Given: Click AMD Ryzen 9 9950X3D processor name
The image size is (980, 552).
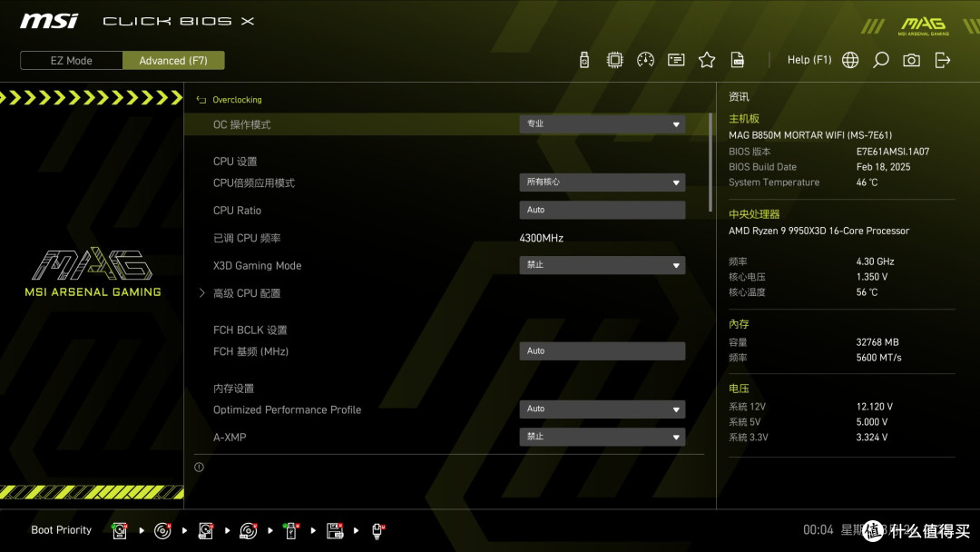Looking at the screenshot, I should (x=818, y=231).
